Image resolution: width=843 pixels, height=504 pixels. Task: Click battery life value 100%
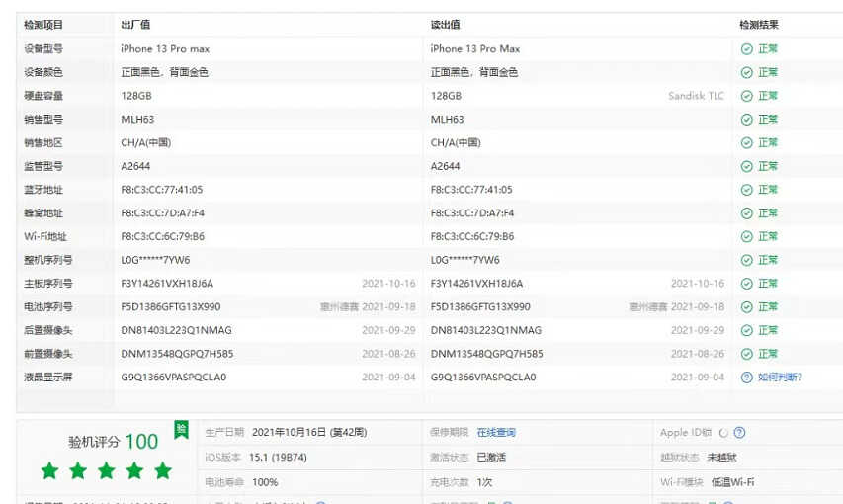[265, 482]
